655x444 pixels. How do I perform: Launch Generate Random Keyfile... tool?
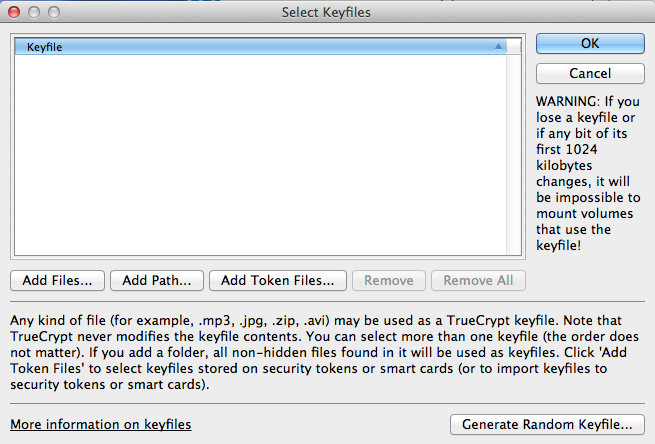[546, 425]
